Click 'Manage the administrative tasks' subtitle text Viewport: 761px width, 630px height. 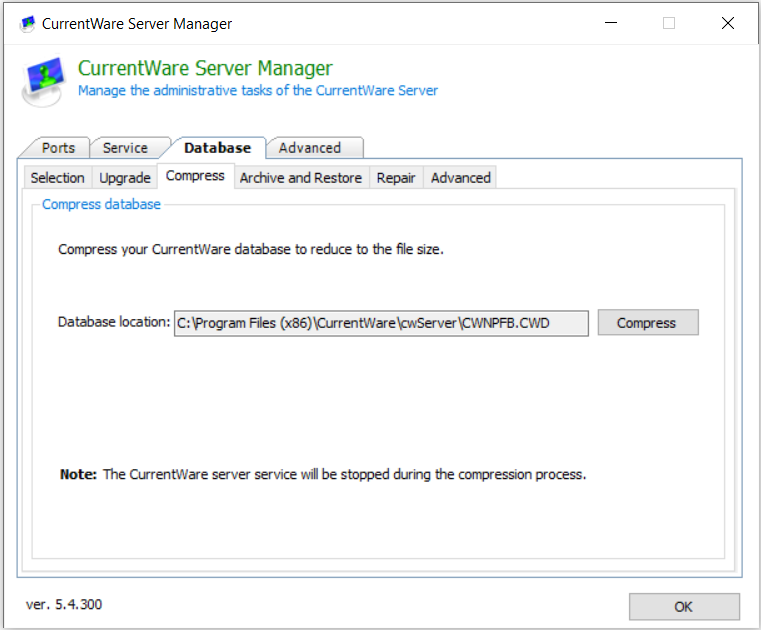tap(258, 91)
